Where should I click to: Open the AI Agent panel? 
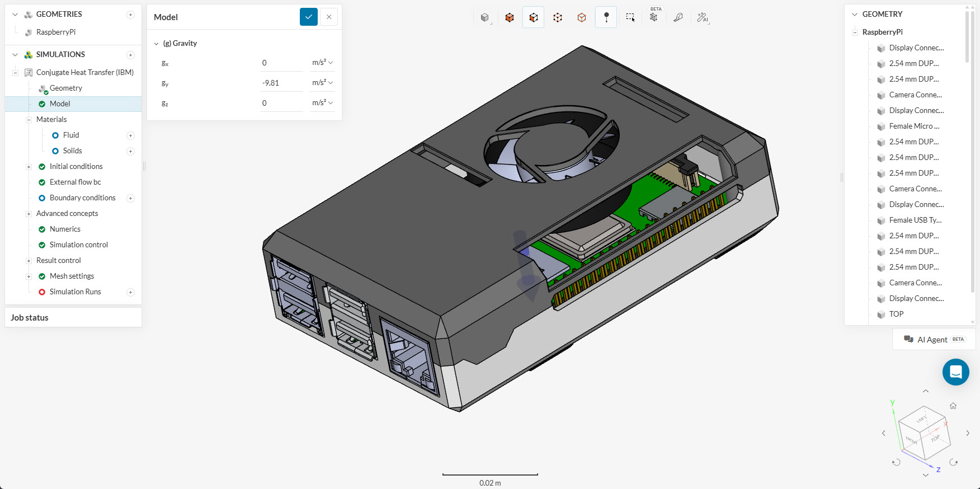click(x=934, y=340)
